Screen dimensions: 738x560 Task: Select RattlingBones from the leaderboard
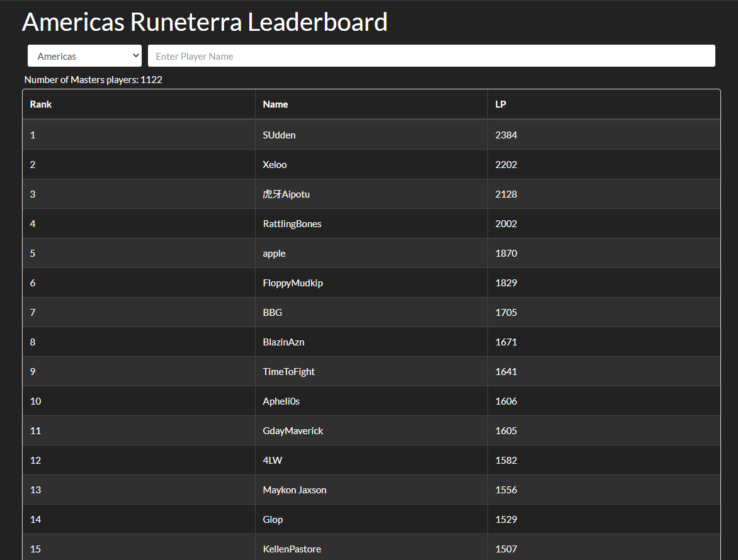pyautogui.click(x=292, y=223)
